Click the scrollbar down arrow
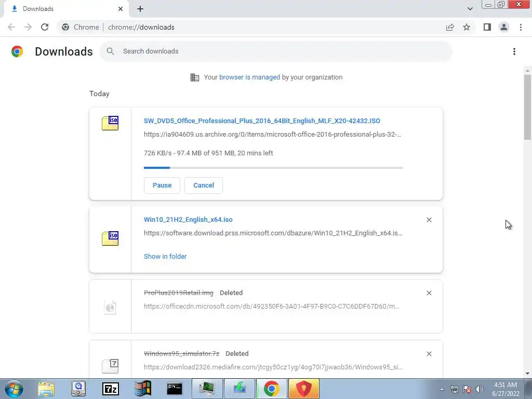The height and width of the screenshot is (399, 532). [527, 374]
